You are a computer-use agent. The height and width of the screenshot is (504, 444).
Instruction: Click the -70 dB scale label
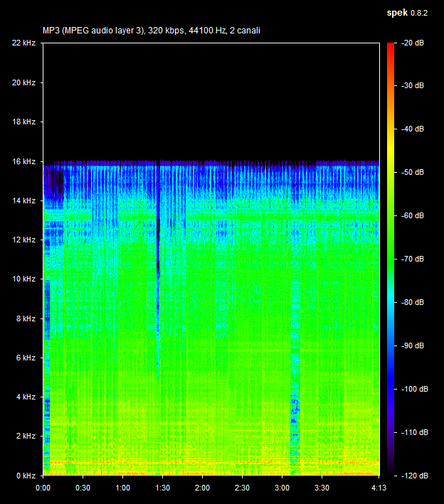(x=413, y=259)
